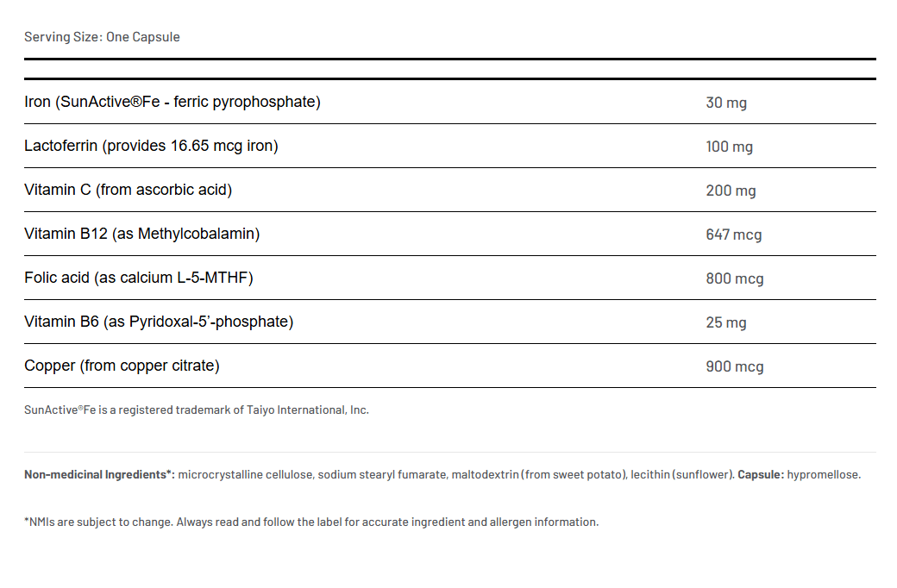Screen dimensions: 897x588
Task: Select the Lactoferrin ingredient label
Action: click(151, 146)
